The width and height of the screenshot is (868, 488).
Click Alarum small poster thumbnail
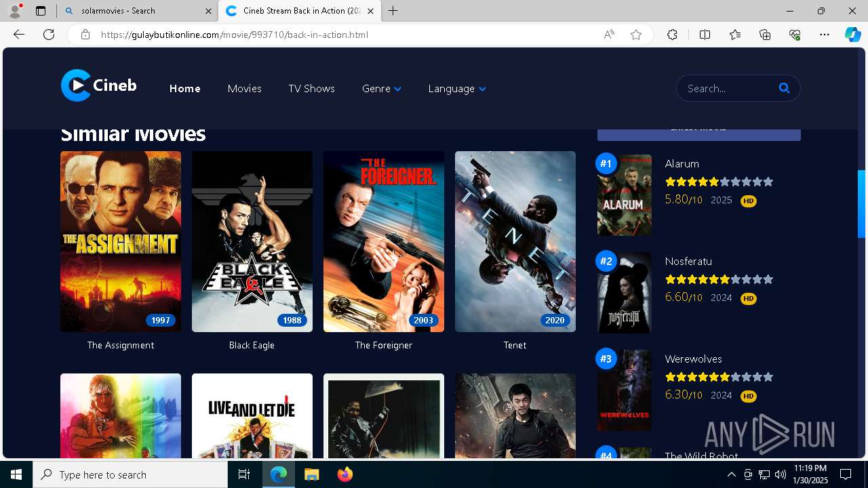point(625,195)
